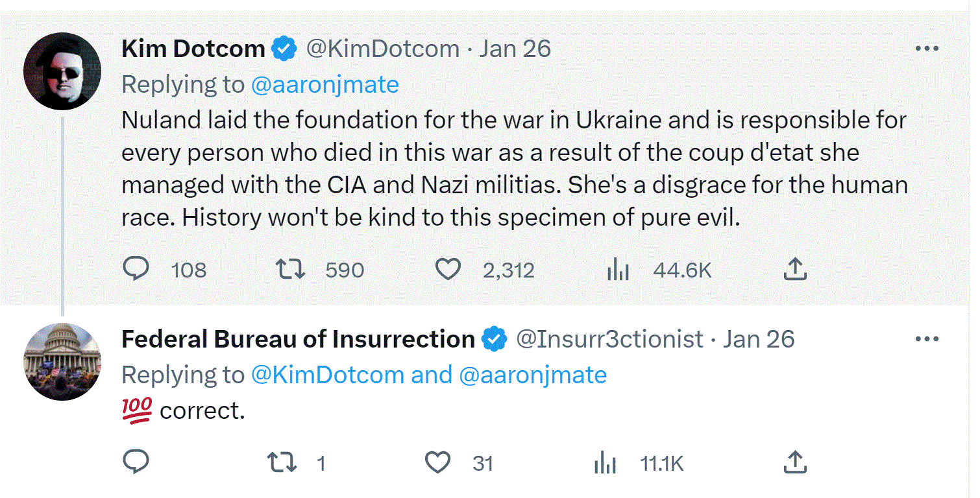
Task: Retweet the '100 correct' reply
Action: (x=283, y=462)
